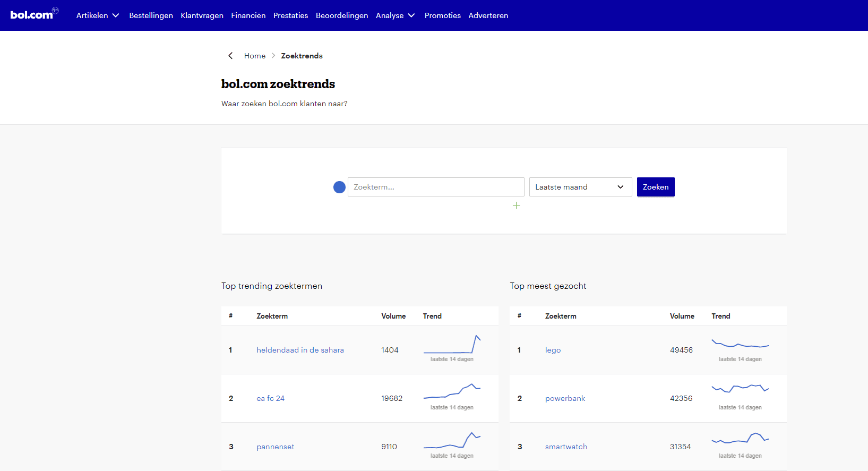The width and height of the screenshot is (868, 471).
Task: Open search term lego
Action: pos(553,350)
